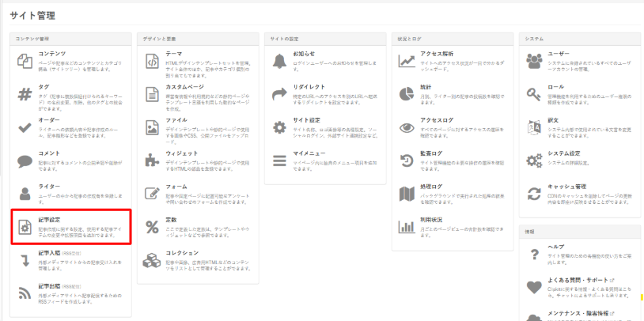Click the システム設定 double gears icon
Viewport: 644px width, 321px height.
pos(534,161)
